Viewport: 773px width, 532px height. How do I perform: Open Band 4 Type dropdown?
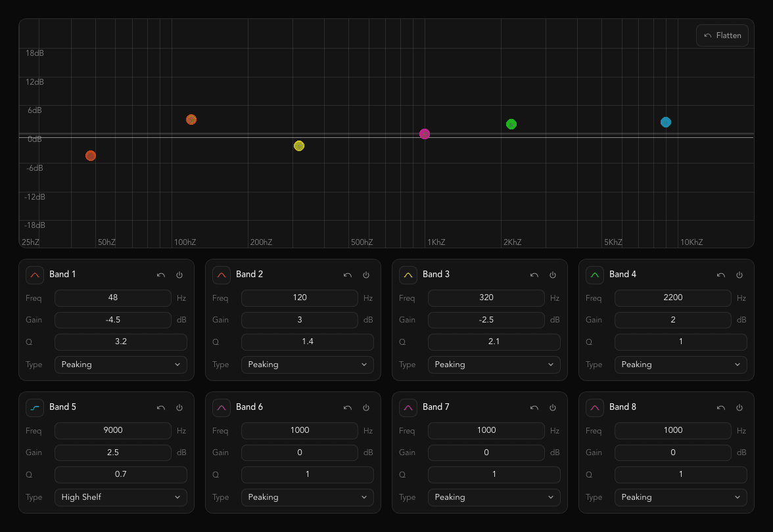(681, 365)
